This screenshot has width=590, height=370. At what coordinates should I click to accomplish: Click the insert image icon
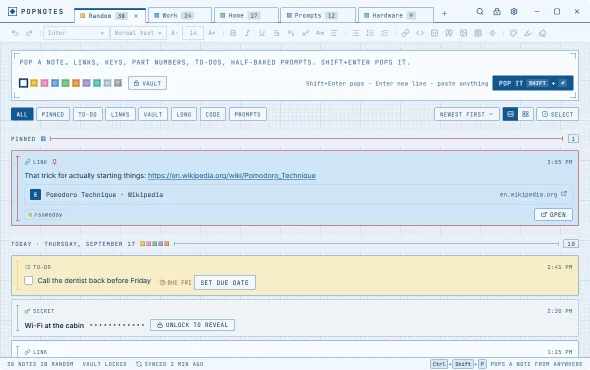click(463, 33)
